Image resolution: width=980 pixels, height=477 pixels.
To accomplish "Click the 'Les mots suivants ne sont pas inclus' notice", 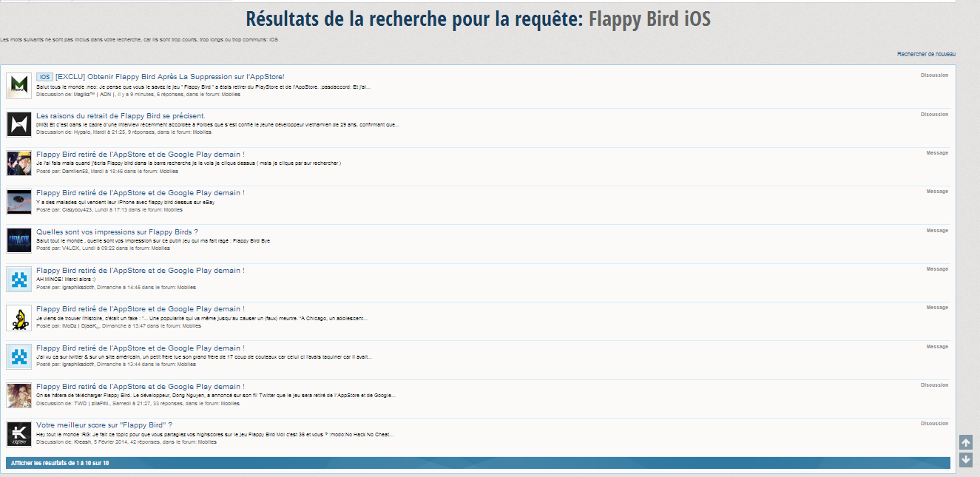I will (x=139, y=39).
